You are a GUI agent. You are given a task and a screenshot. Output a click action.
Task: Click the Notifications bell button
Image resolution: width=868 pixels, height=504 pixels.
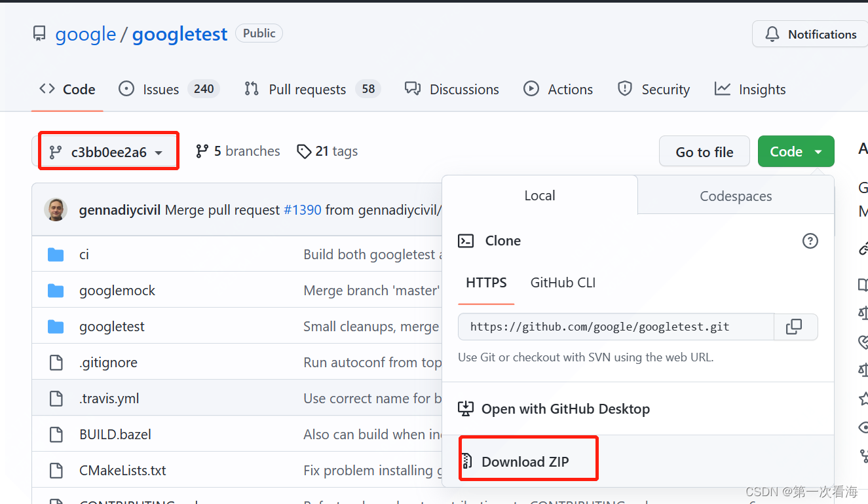pyautogui.click(x=810, y=34)
